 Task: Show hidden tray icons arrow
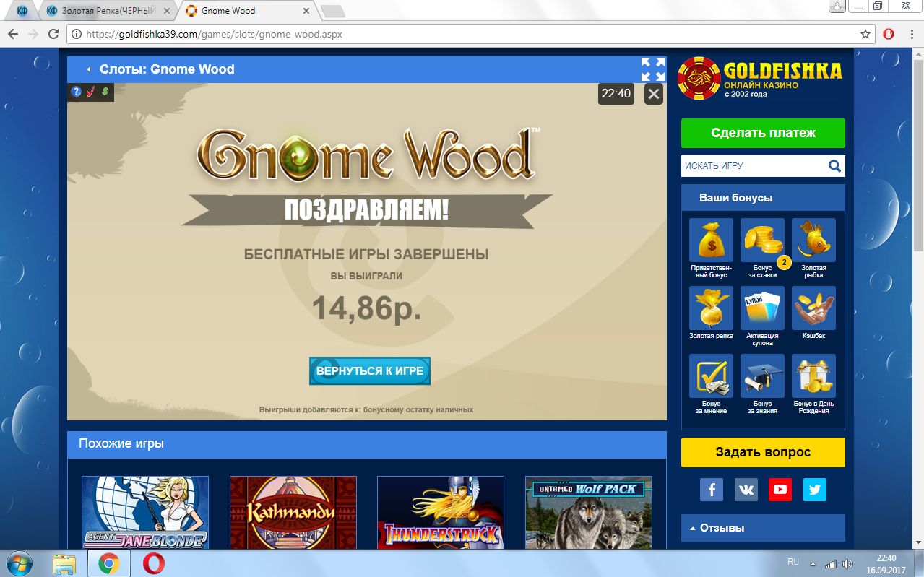(813, 563)
